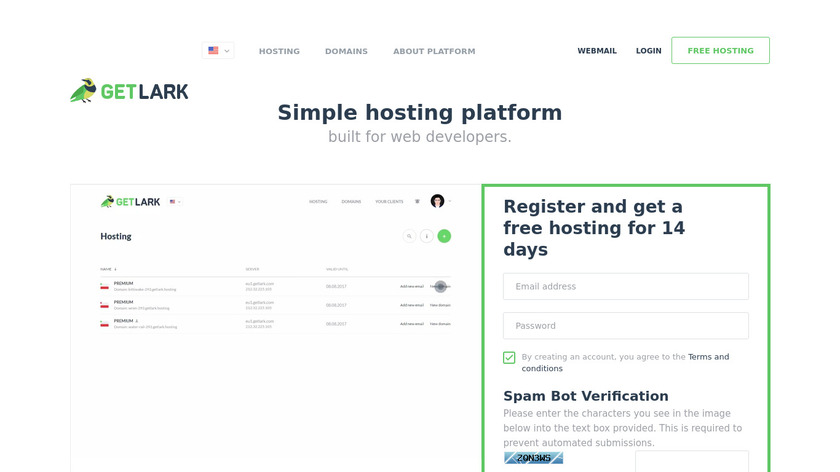Click the search icon in dashboard preview
The height and width of the screenshot is (472, 840).
(x=409, y=236)
